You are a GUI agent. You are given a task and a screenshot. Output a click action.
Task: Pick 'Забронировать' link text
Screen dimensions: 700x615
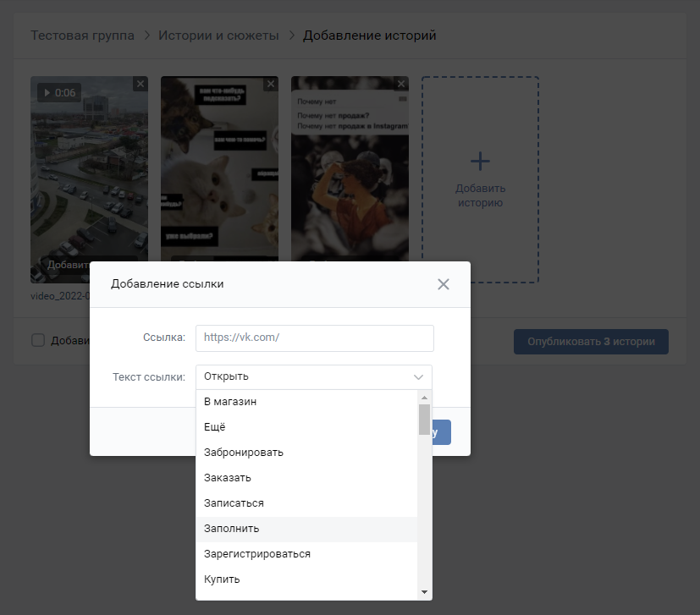point(244,453)
